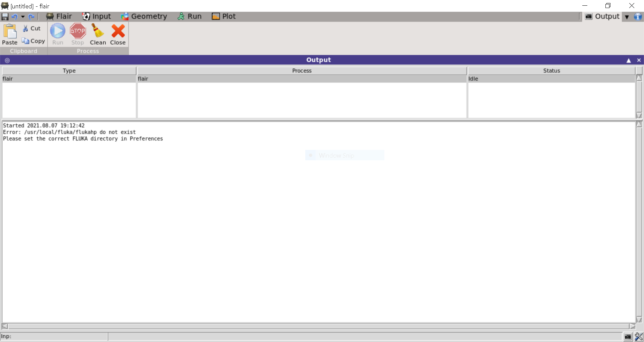644x342 pixels.
Task: Undo the last action with the blue arrow
Action: click(x=14, y=16)
